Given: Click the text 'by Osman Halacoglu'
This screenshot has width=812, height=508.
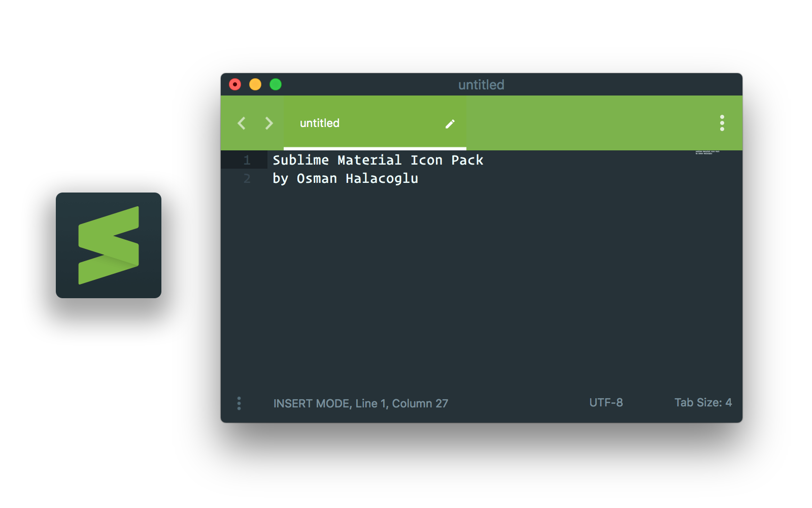Looking at the screenshot, I should coord(346,179).
